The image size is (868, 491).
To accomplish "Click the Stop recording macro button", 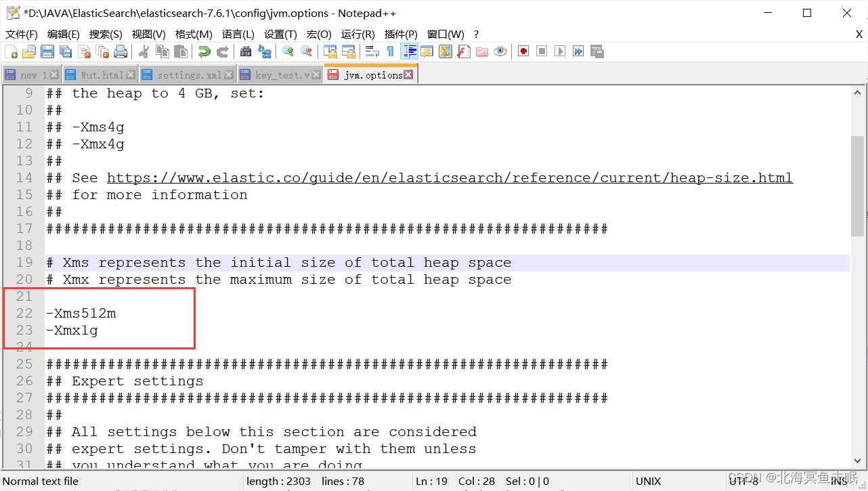I will coord(542,51).
